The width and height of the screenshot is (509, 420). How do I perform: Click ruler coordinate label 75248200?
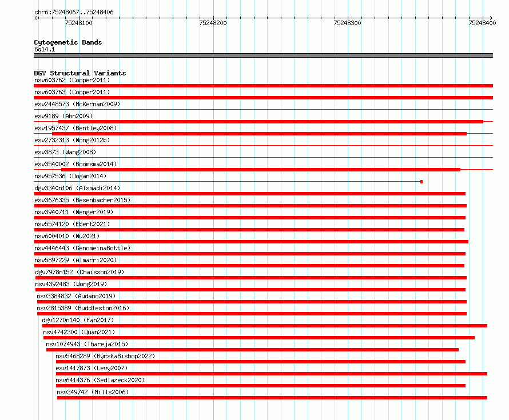click(x=213, y=23)
